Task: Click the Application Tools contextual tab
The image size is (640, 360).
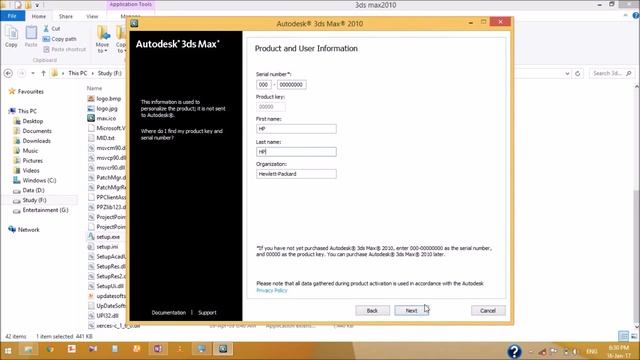Action: (x=130, y=4)
